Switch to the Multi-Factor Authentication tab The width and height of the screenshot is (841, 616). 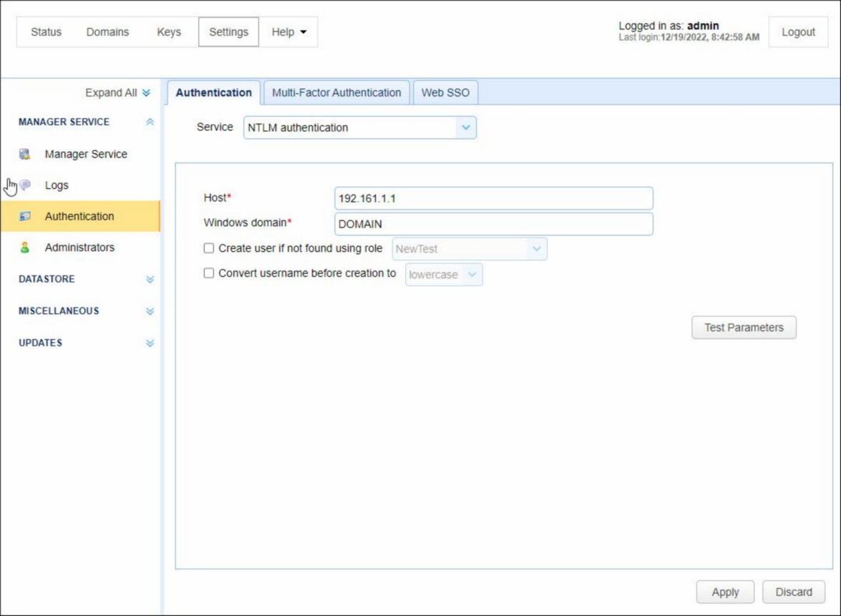point(336,93)
